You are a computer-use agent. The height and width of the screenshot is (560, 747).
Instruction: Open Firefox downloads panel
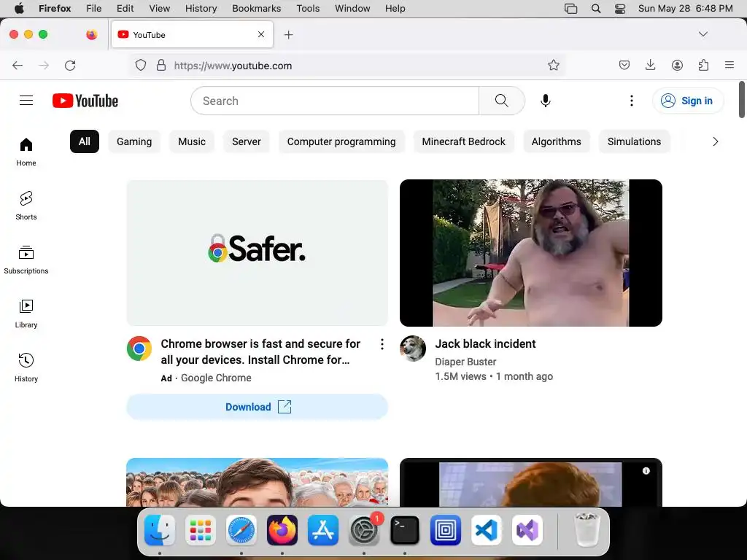click(x=650, y=65)
